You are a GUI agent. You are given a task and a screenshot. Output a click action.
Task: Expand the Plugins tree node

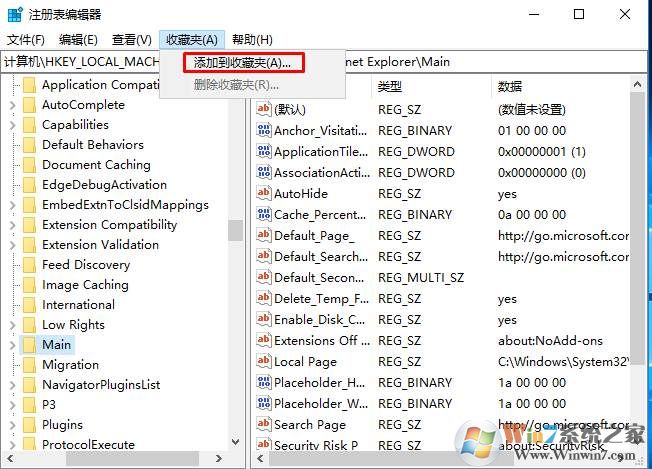12,425
